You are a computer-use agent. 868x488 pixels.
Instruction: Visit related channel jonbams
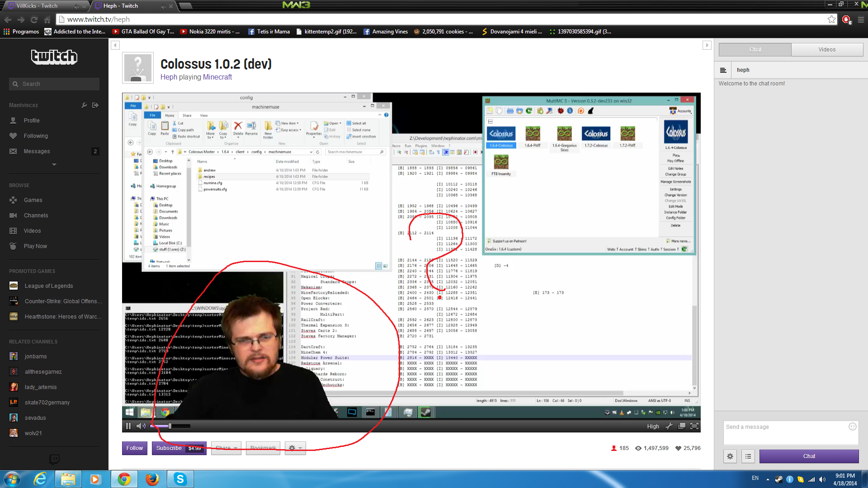[x=36, y=357]
